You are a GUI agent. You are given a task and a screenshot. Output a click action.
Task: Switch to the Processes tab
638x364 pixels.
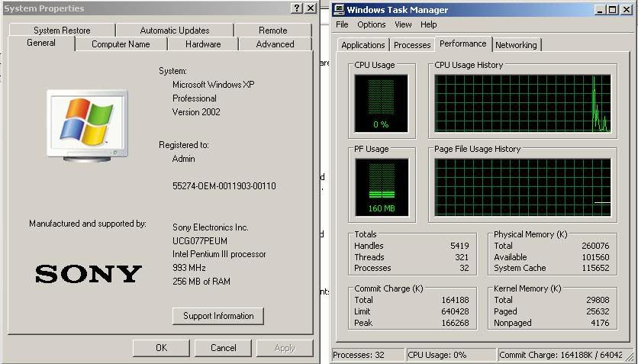412,45
